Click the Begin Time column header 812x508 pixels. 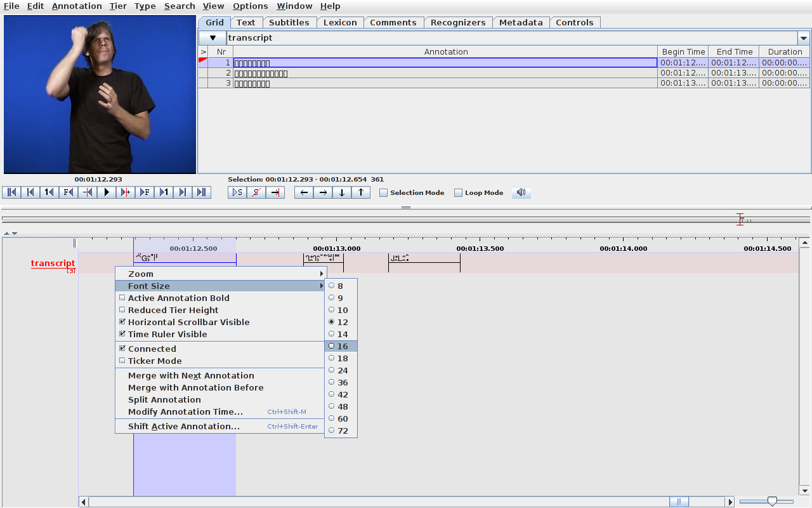pos(683,52)
